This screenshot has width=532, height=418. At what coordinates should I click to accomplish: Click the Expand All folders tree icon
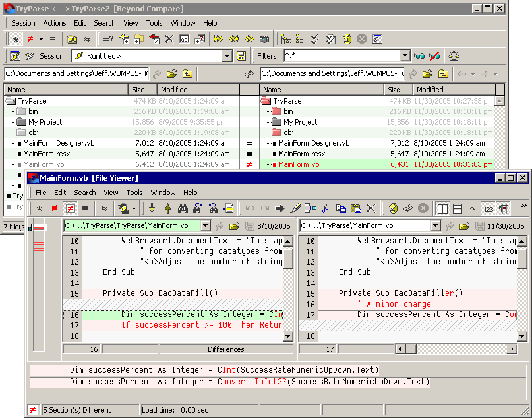285,39
